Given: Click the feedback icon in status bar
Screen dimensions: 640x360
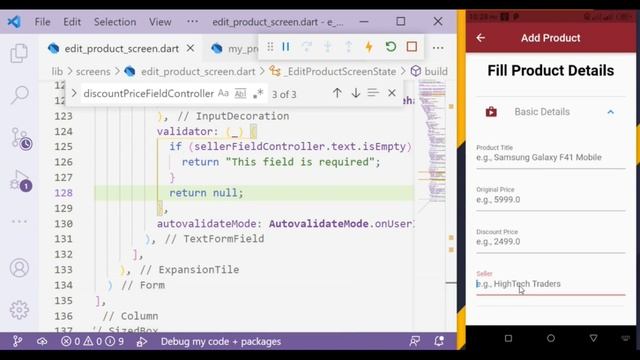Looking at the screenshot, I should coord(415,341).
